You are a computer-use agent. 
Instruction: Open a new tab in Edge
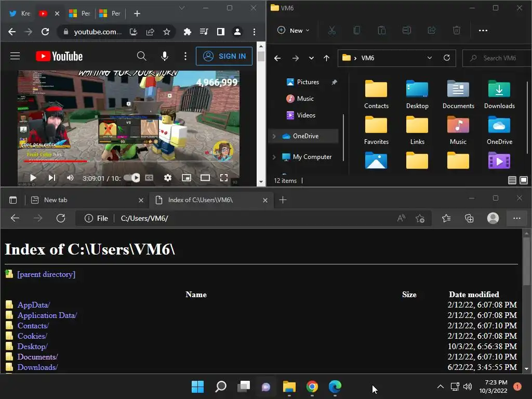(x=283, y=200)
